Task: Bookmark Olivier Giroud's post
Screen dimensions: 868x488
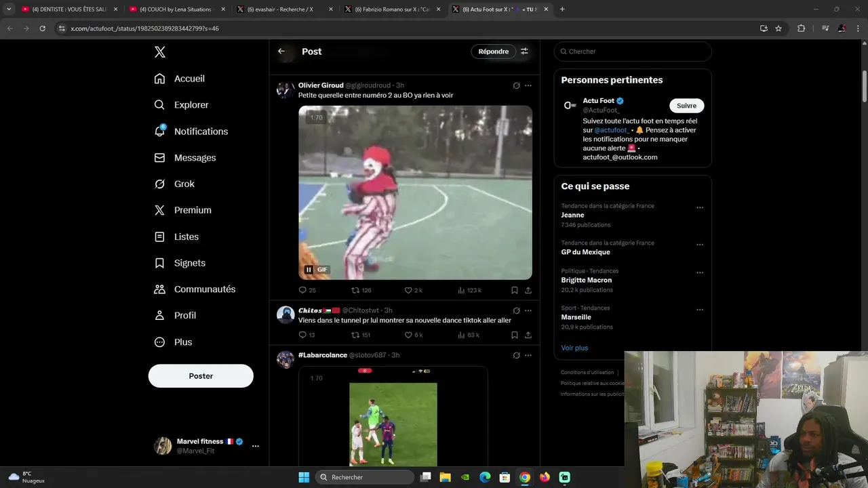Action: (515, 290)
